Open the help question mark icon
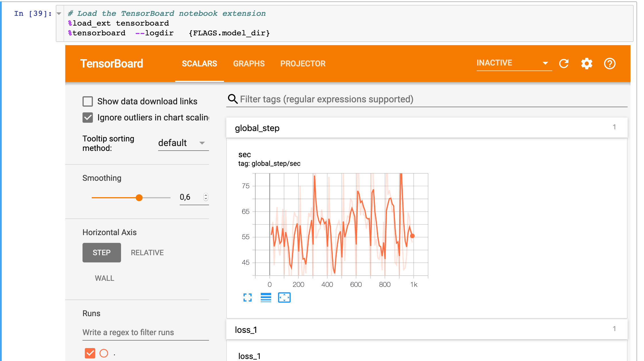This screenshot has width=644, height=361. [x=609, y=64]
